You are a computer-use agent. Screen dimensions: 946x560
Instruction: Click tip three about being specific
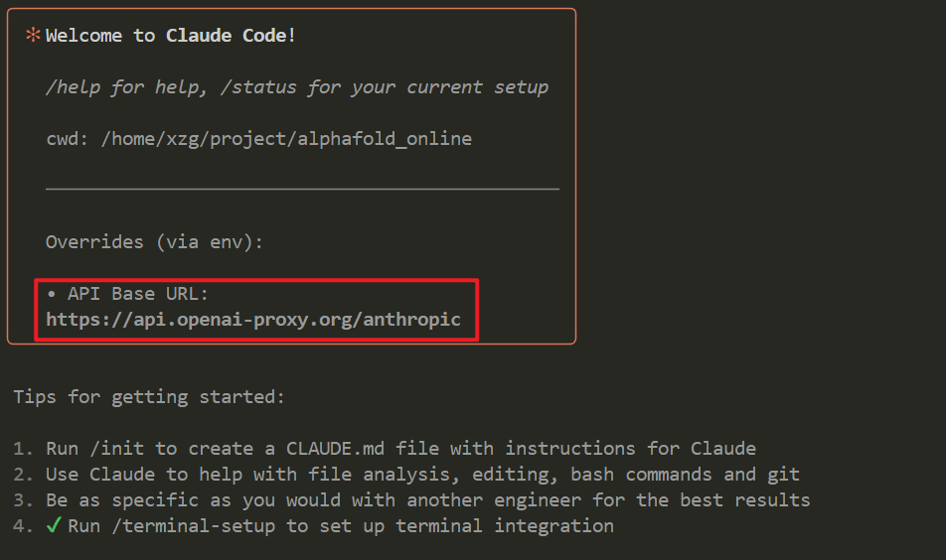click(x=411, y=500)
